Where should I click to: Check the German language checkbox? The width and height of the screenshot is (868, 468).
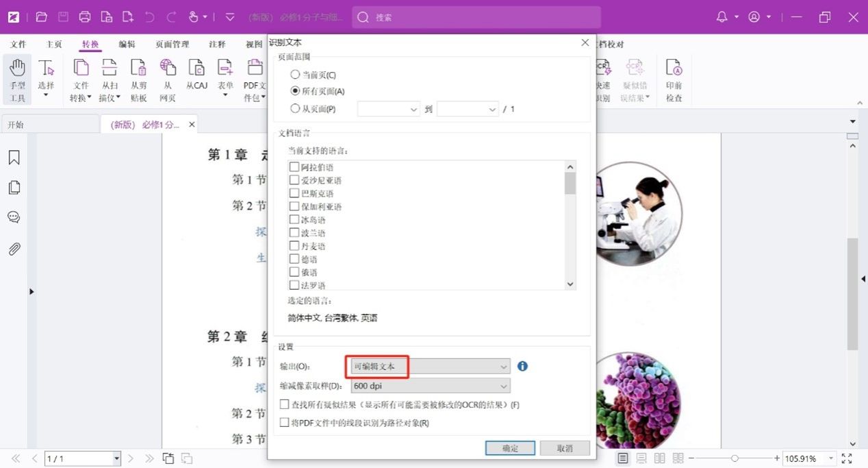coord(294,259)
